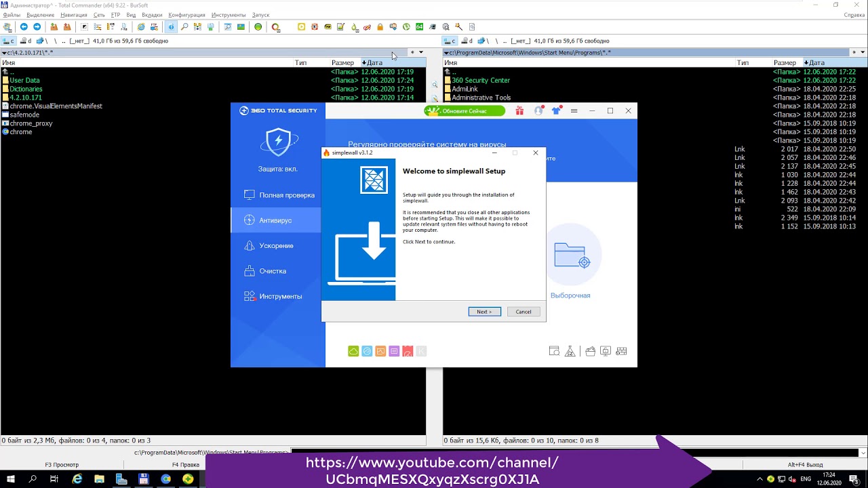Click the blue Forward arrow in Total Commander toolbar
This screenshot has height=488, width=868.
(x=37, y=27)
